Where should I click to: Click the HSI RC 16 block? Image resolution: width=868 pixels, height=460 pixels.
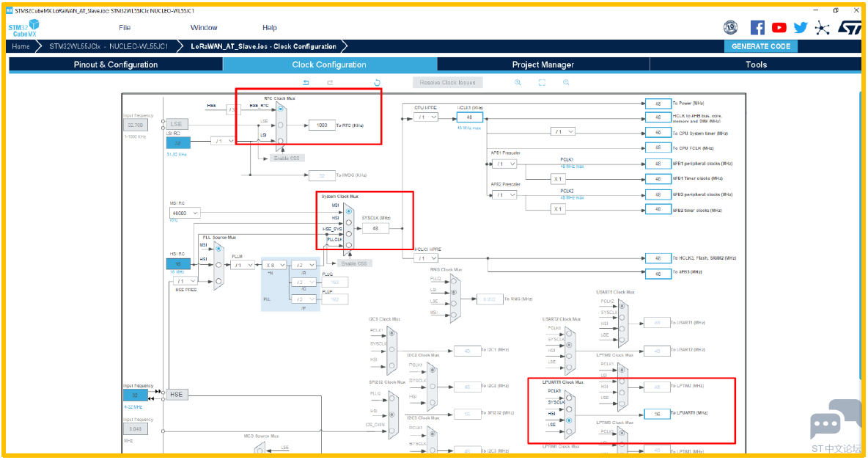tap(178, 264)
